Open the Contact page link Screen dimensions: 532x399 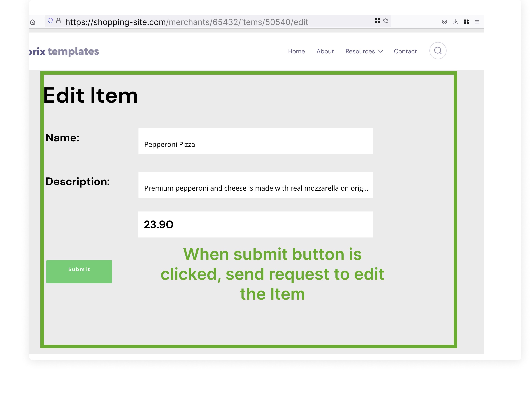coord(405,51)
